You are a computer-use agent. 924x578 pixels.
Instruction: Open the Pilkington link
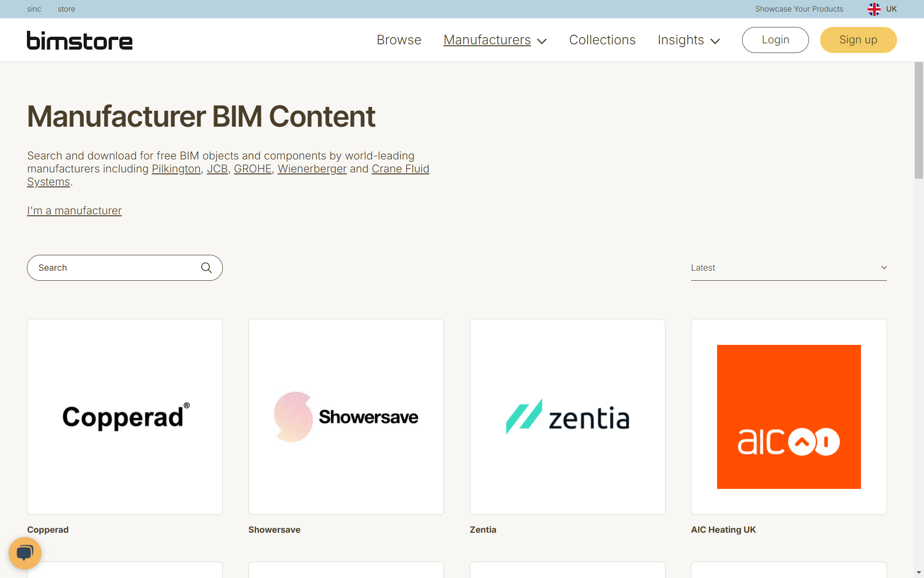coord(176,169)
